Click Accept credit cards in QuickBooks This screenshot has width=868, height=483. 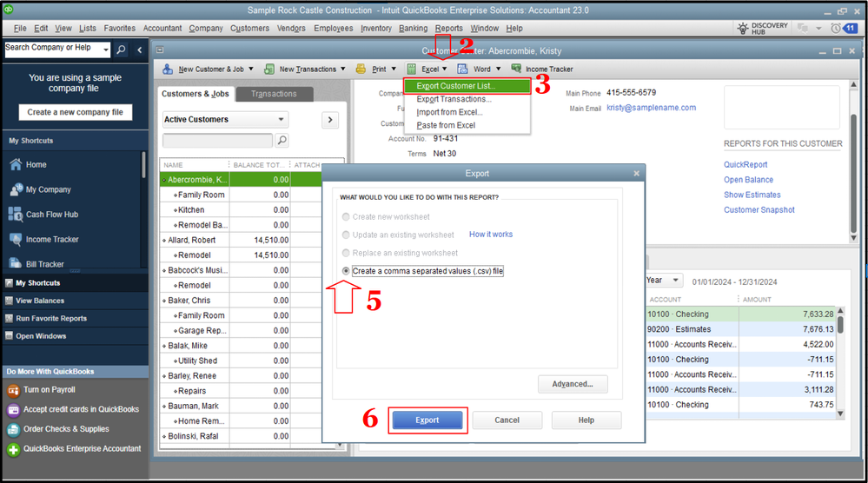click(x=81, y=409)
